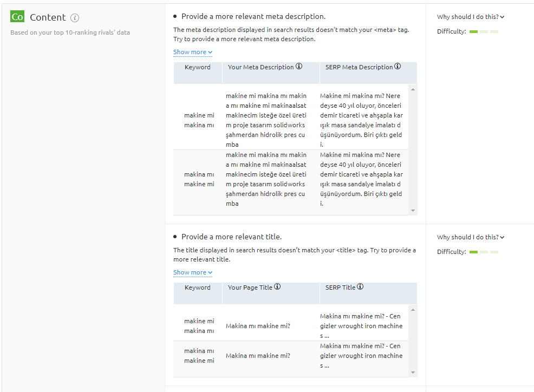534x392 pixels.
Task: Open Why should I do this for meta description
Action: 470,17
